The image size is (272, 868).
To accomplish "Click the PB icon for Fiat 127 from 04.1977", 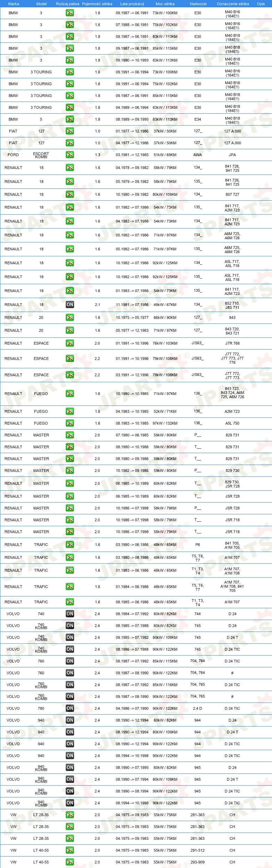I will (70, 143).
